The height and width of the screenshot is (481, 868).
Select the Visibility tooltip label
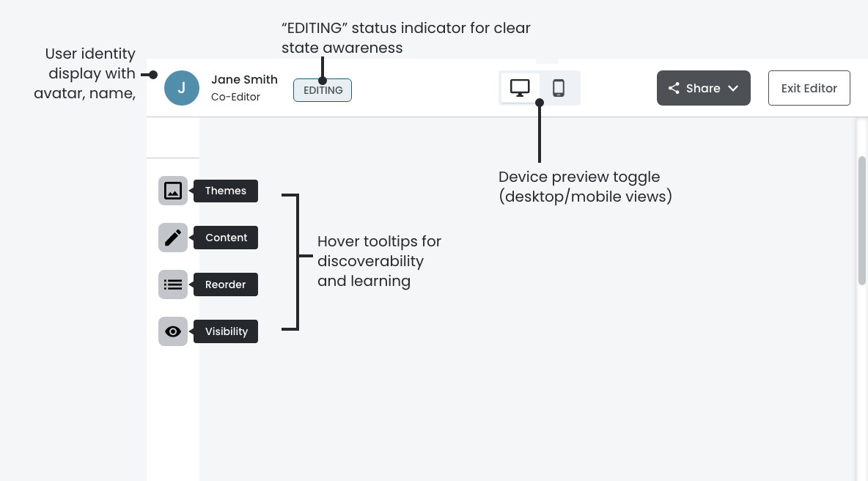coord(227,331)
